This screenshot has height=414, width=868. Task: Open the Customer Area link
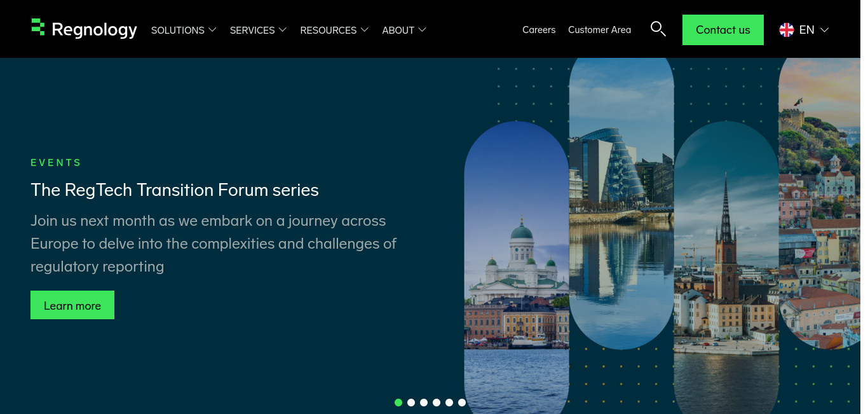tap(600, 30)
